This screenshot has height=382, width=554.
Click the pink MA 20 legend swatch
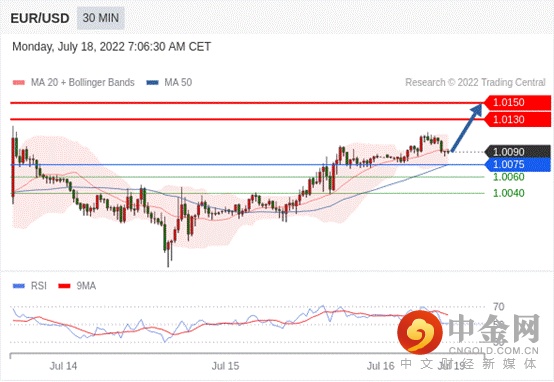[19, 82]
